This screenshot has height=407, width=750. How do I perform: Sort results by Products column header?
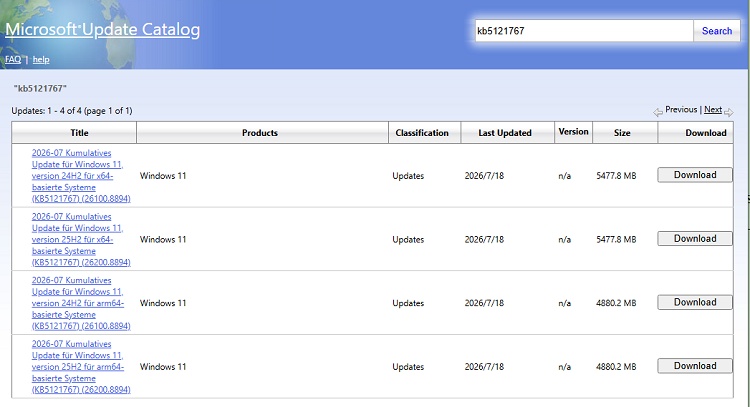coord(260,133)
